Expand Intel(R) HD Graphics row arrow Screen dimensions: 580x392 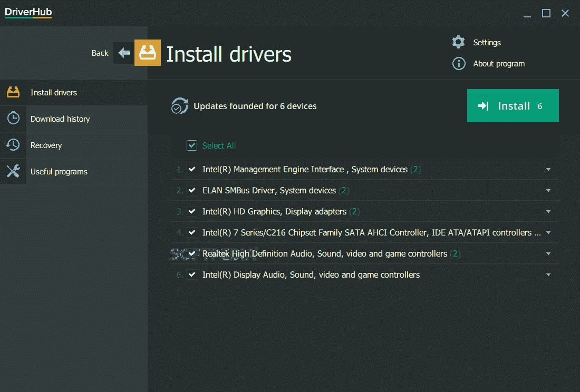[548, 211]
